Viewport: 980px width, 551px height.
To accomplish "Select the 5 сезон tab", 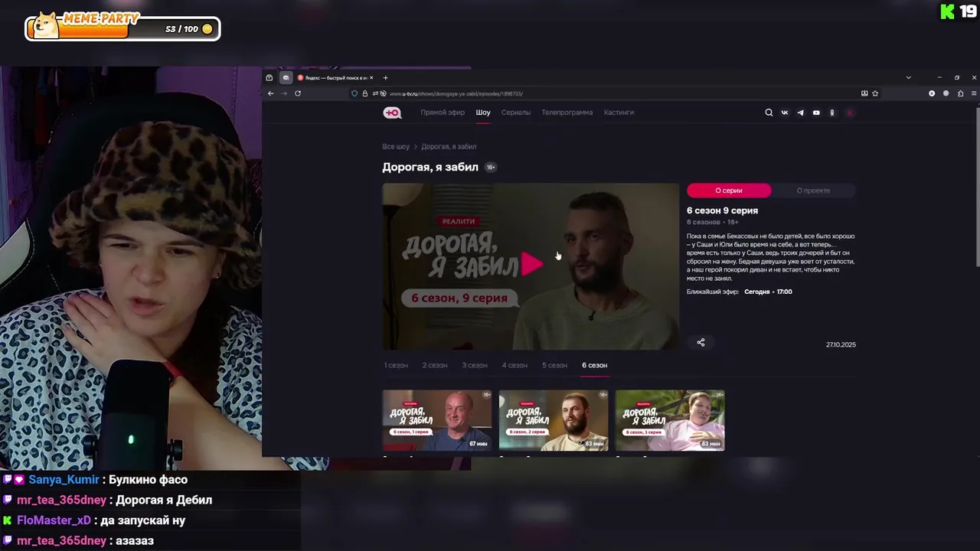I will 554,365.
